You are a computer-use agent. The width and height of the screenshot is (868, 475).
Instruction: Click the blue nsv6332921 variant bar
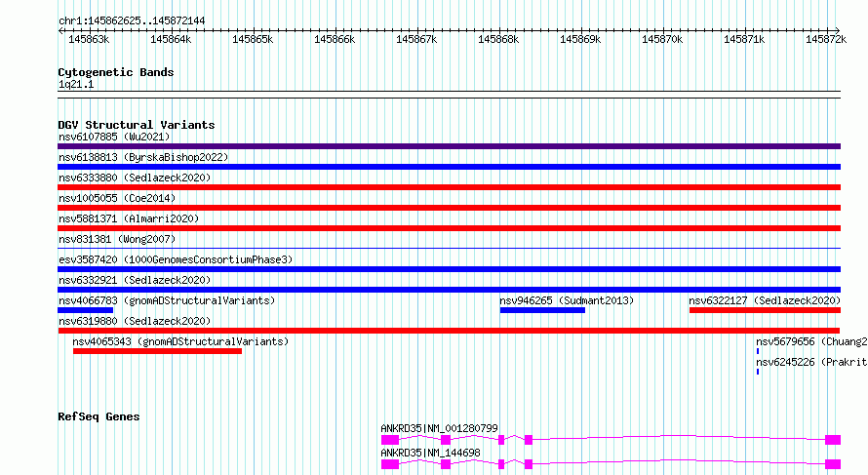point(449,290)
